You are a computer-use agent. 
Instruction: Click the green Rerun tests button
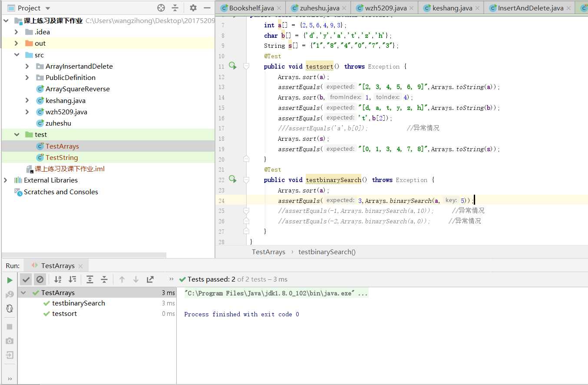(x=10, y=280)
